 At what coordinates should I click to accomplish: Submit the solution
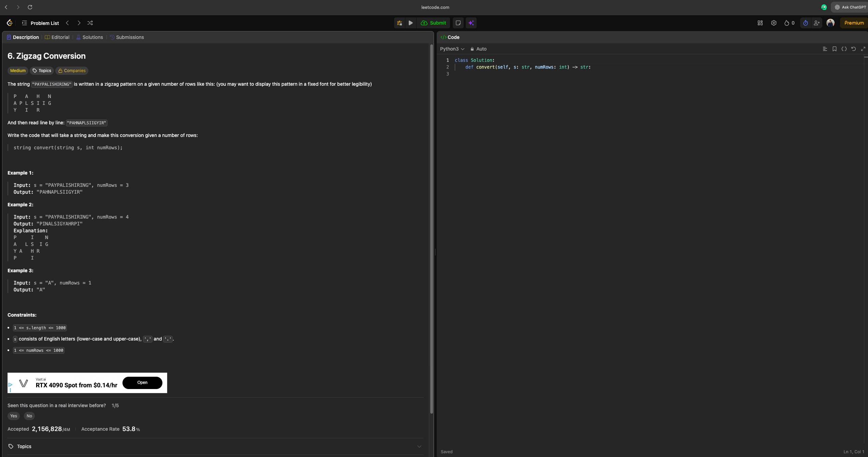[434, 23]
